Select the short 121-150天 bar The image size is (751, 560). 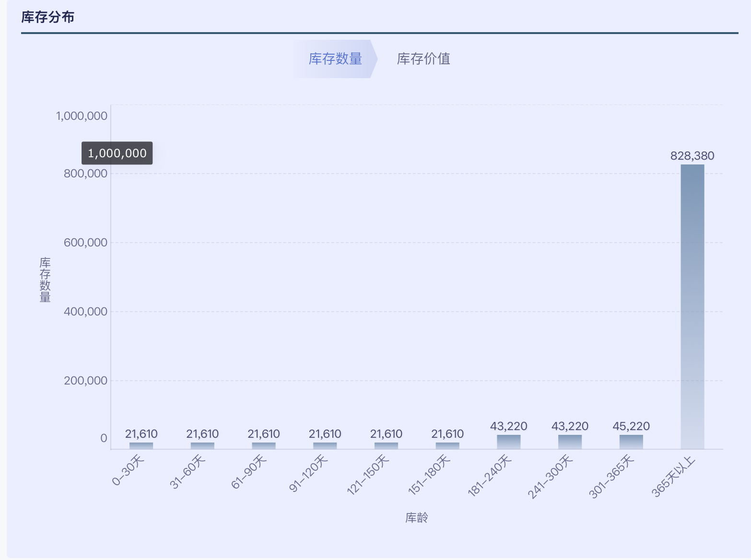click(386, 446)
